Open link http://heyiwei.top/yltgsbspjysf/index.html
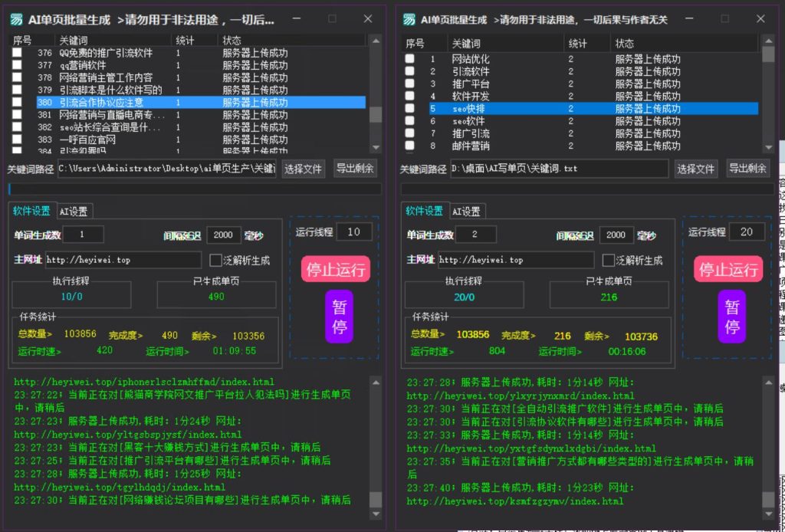The width and height of the screenshot is (785, 532). [127, 434]
